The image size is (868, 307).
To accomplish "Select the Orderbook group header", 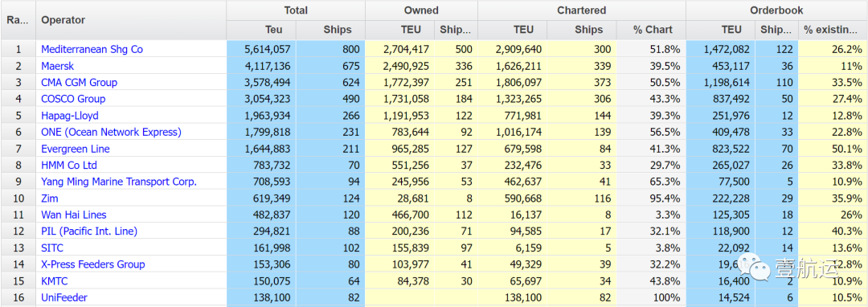I will (x=776, y=10).
